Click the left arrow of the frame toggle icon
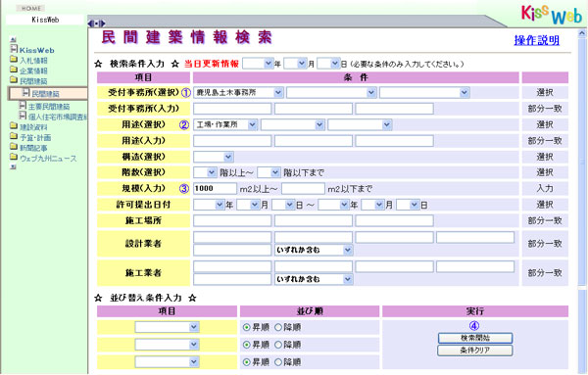 coord(90,23)
